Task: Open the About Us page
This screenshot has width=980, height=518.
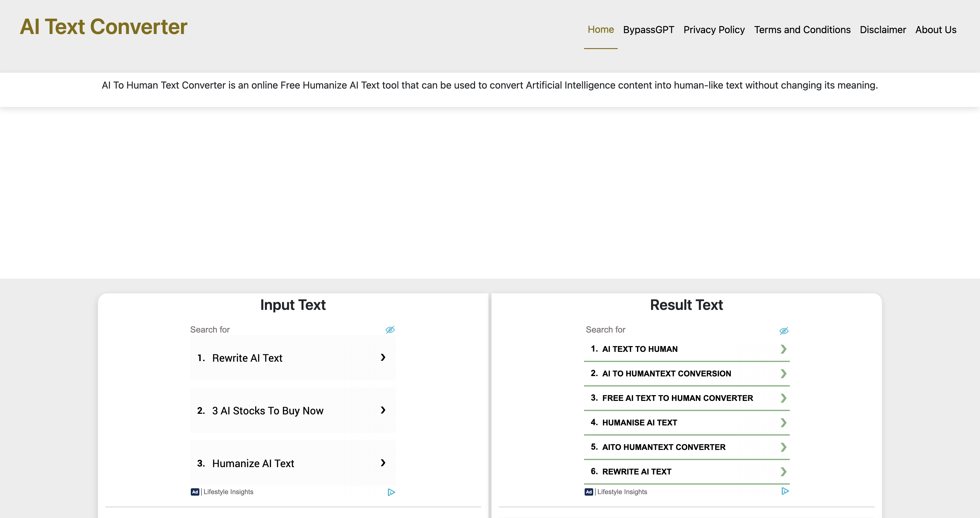Action: click(936, 30)
